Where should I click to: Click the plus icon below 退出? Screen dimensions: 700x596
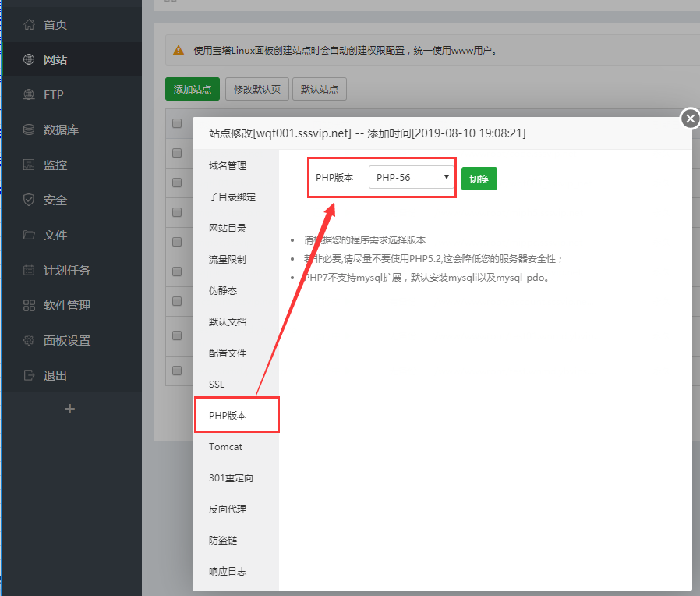69,409
